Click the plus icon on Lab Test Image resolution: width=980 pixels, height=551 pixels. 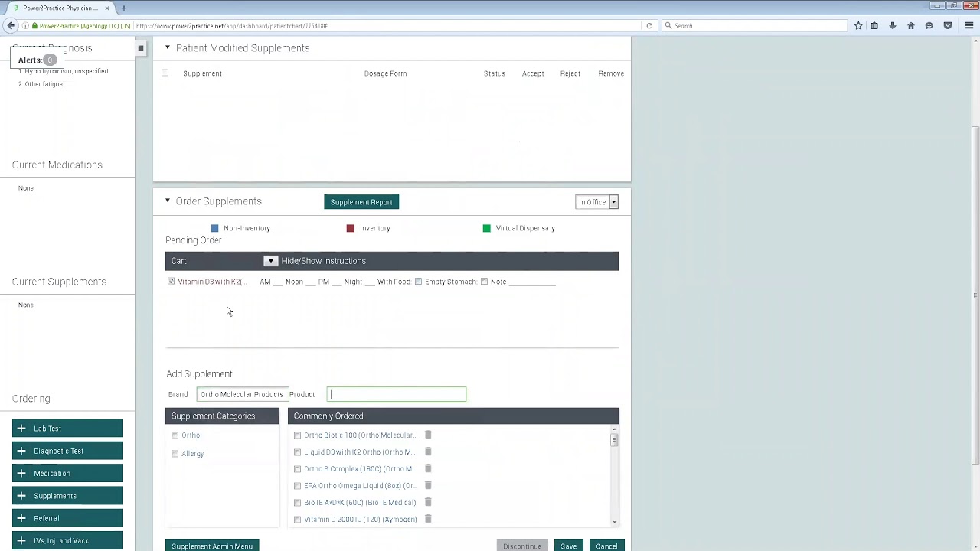coord(21,429)
